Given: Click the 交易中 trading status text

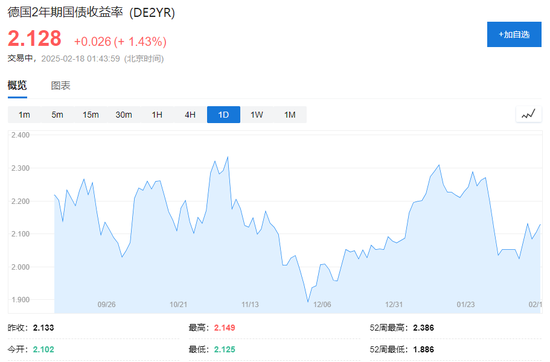Looking at the screenshot, I should coord(20,59).
